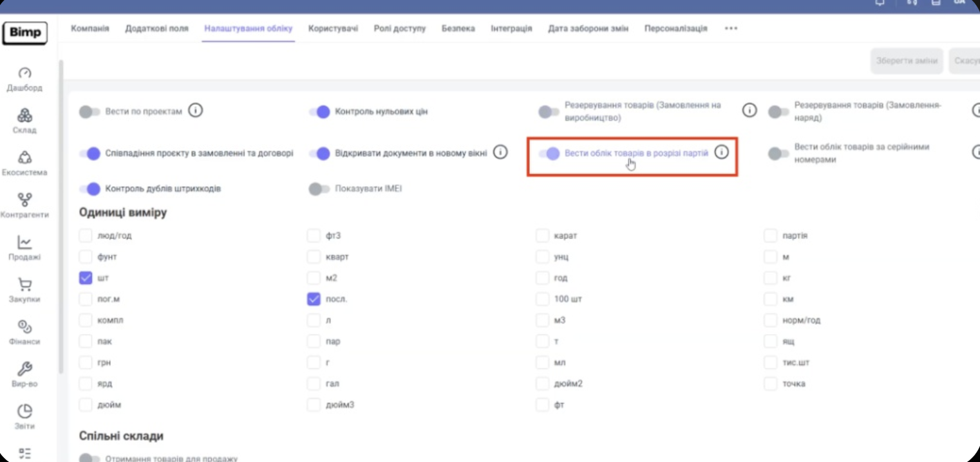Open the Інтеграція tab

(511, 28)
